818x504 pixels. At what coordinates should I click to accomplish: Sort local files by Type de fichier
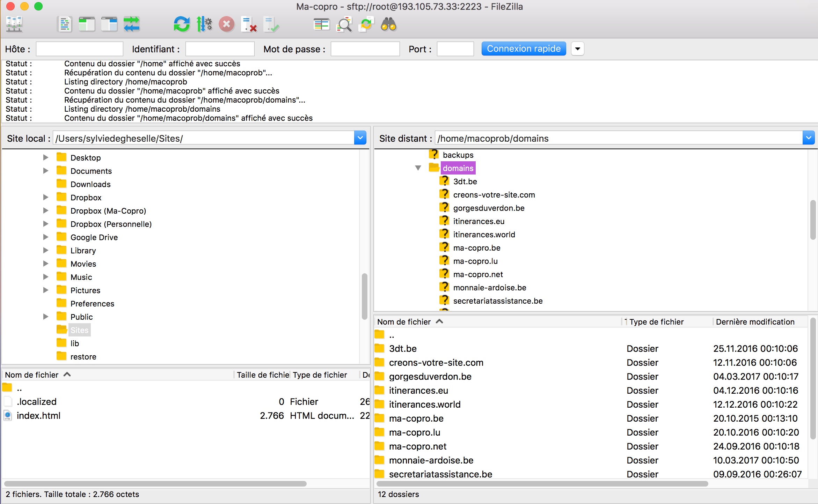point(325,375)
